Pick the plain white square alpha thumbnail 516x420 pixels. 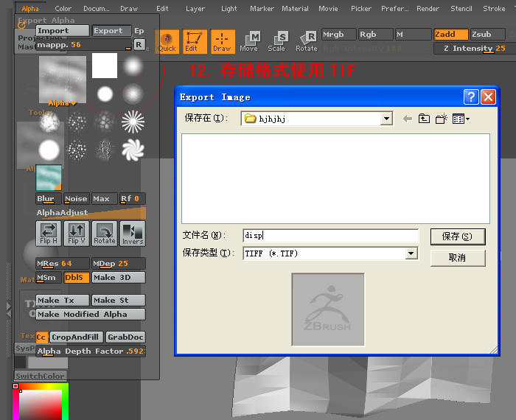coord(105,66)
